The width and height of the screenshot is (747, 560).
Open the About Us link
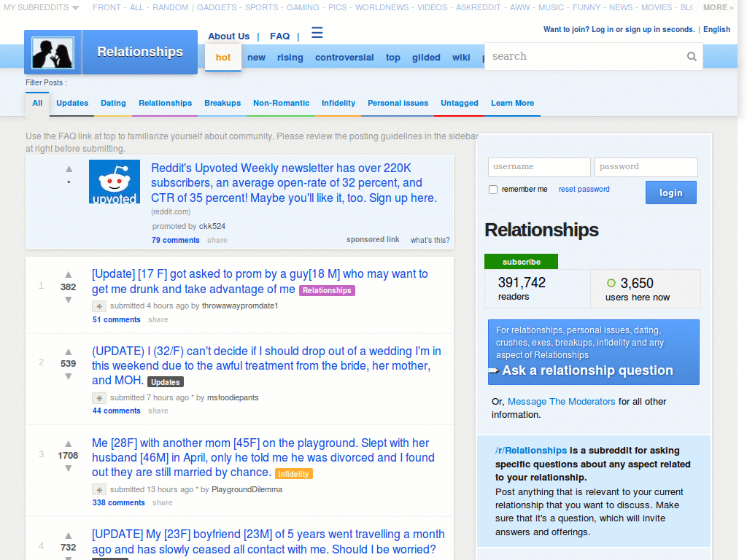click(228, 36)
